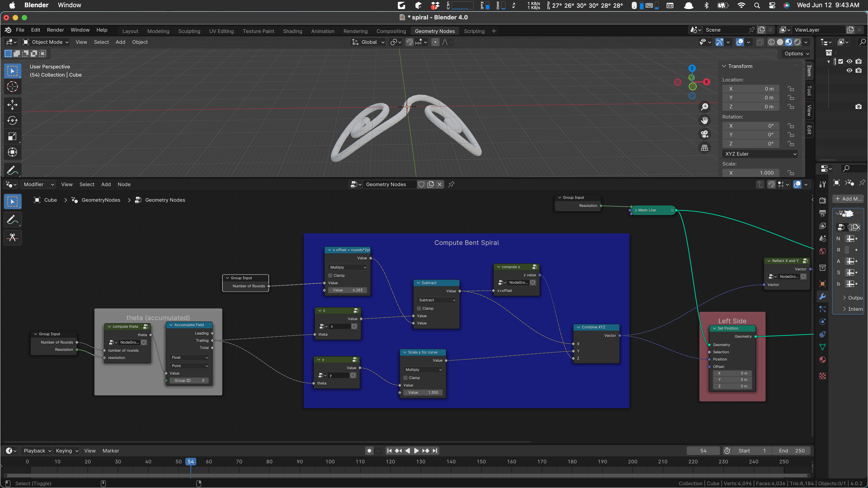Image resolution: width=868 pixels, height=488 pixels.
Task: Select the Move tool in viewport toolbar
Action: [12, 105]
